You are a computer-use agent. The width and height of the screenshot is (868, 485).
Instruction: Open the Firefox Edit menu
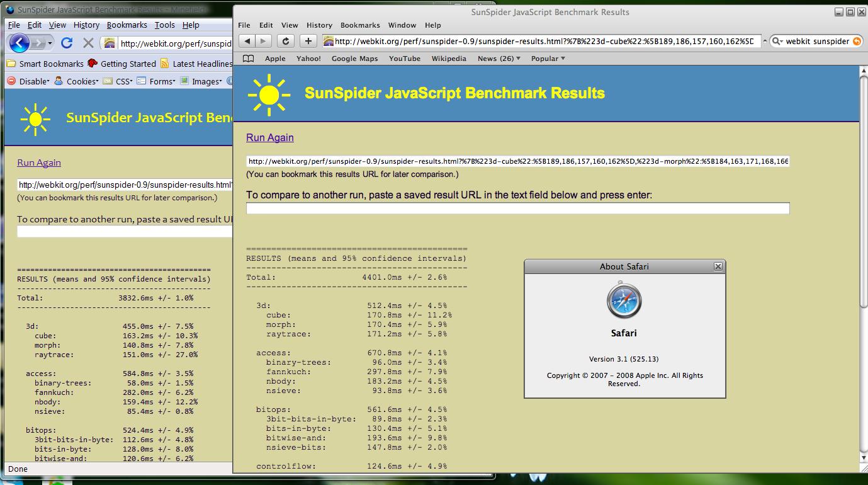coord(35,25)
